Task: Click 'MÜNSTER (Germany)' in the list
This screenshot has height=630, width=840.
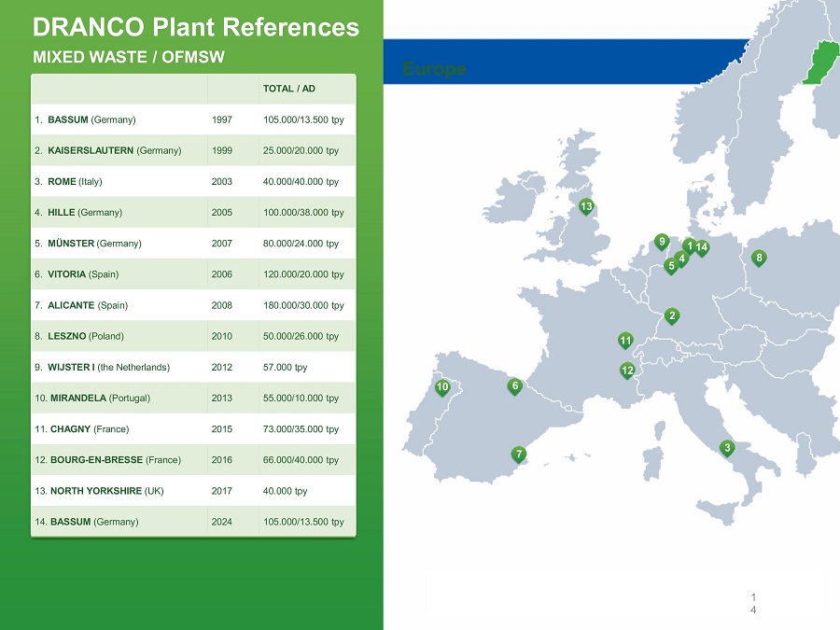Action: tap(94, 244)
